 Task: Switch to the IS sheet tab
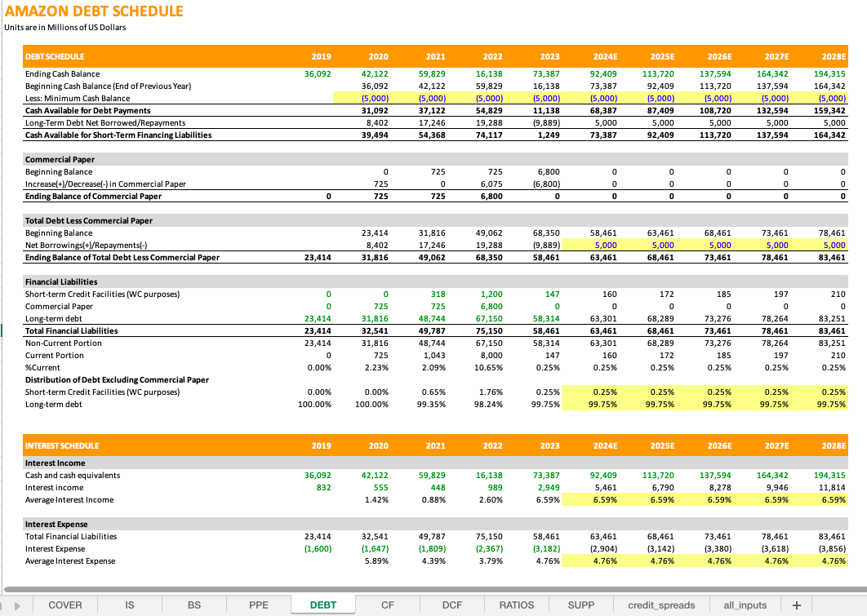pos(129,605)
